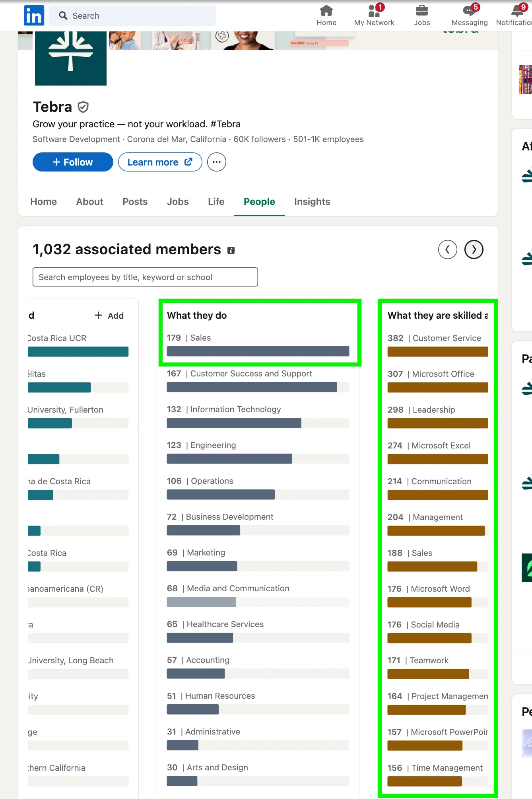Open the Posts tab
The height and width of the screenshot is (799, 532).
point(135,202)
